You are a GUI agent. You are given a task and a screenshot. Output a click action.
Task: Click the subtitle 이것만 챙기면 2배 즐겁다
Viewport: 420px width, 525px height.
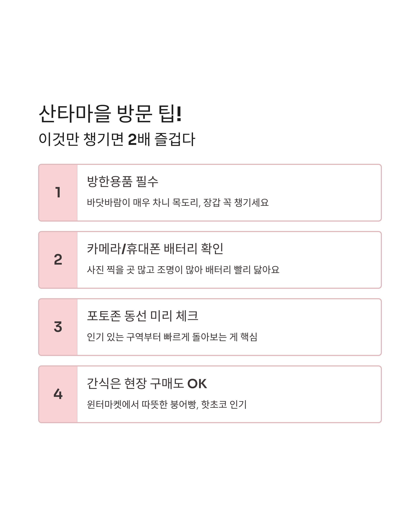click(x=117, y=139)
